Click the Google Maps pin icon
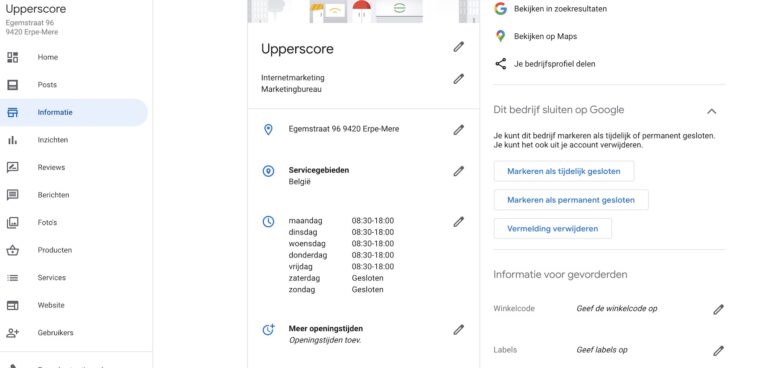 (500, 36)
